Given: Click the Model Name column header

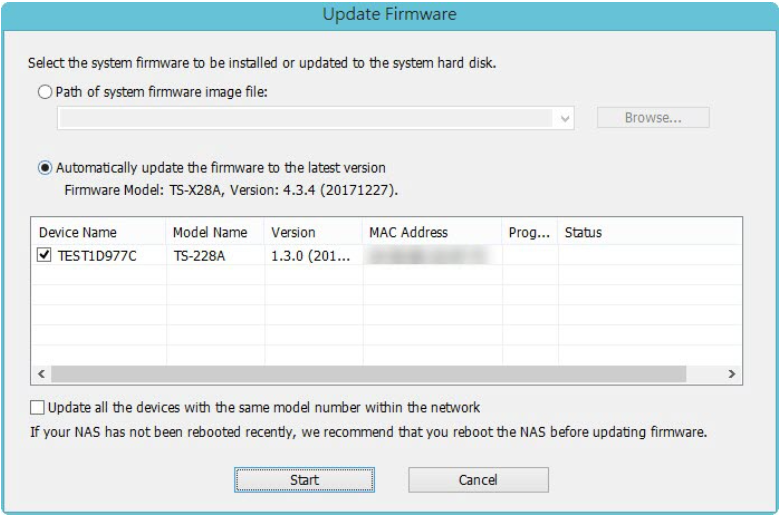Looking at the screenshot, I should [214, 232].
